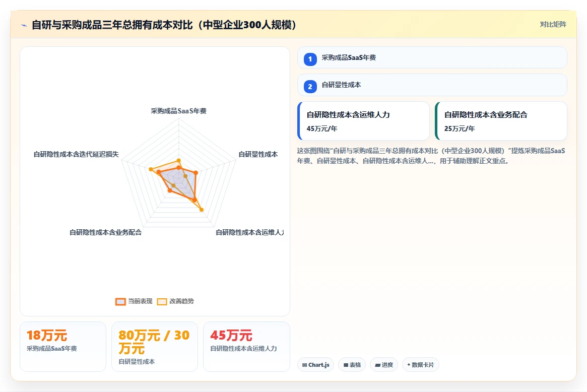Click the 18万元 stat card

(63, 346)
